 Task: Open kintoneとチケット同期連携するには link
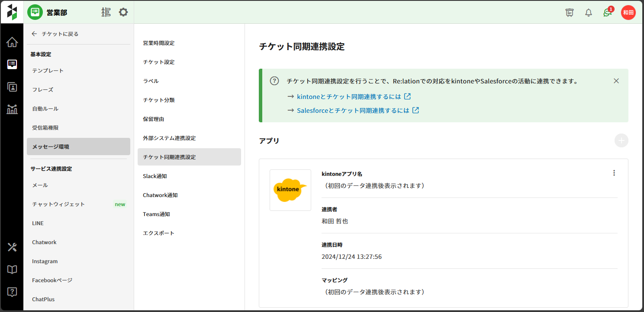(x=349, y=96)
